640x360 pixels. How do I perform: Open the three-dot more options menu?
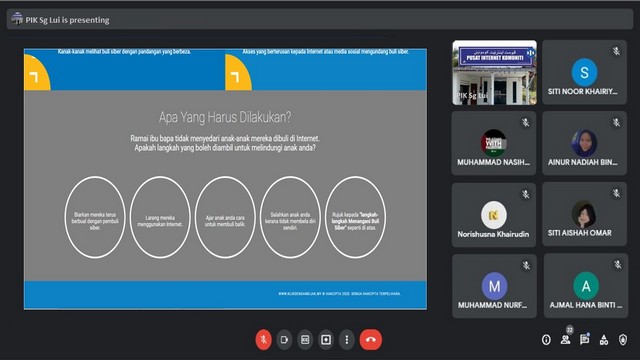tap(347, 340)
